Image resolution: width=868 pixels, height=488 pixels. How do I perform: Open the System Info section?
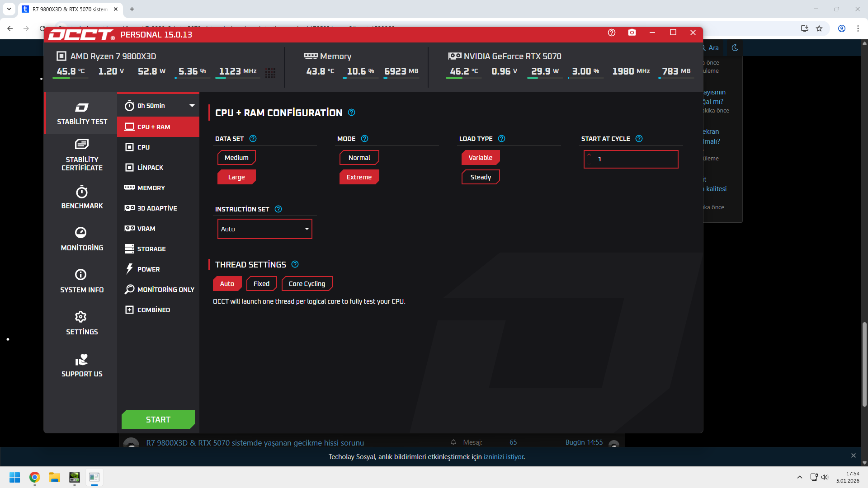click(x=82, y=282)
